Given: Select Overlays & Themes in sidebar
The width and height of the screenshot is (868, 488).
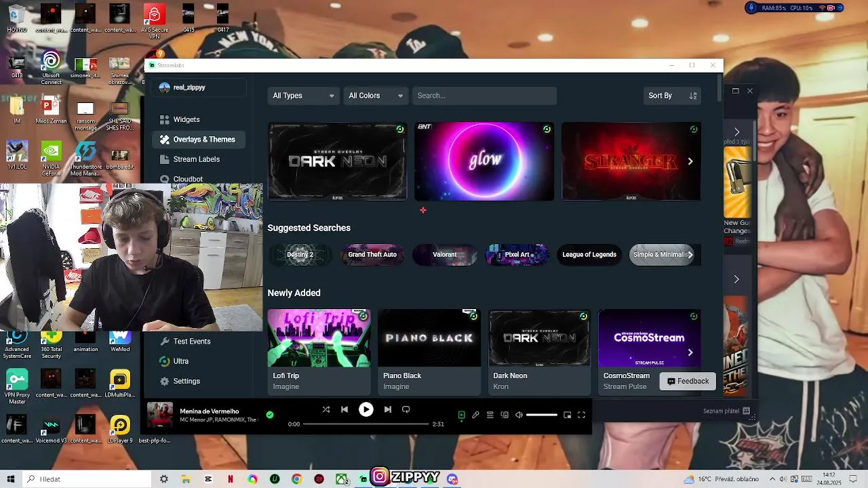Looking at the screenshot, I should (198, 140).
